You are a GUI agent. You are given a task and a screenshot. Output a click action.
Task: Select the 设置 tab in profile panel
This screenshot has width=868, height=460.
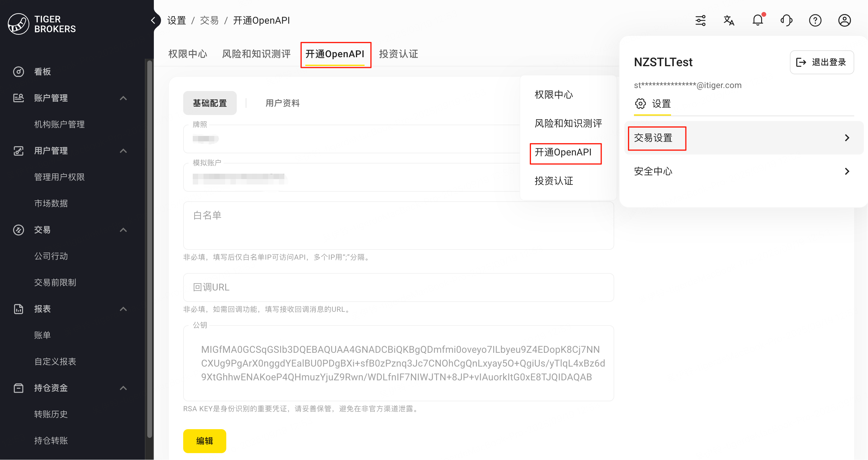tap(652, 104)
